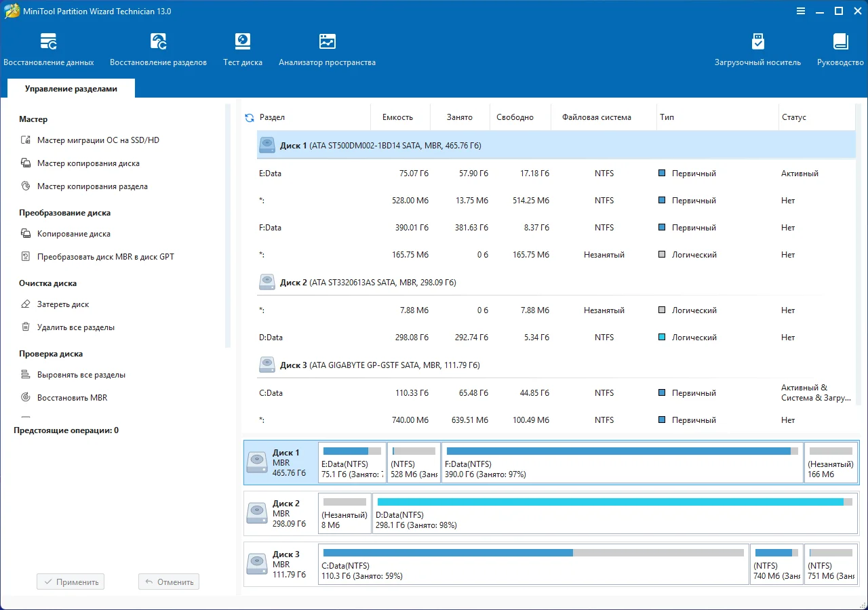Open the Data Recovery tool (Восстановление данных)
Screen dimensions: 868x610
click(48, 49)
